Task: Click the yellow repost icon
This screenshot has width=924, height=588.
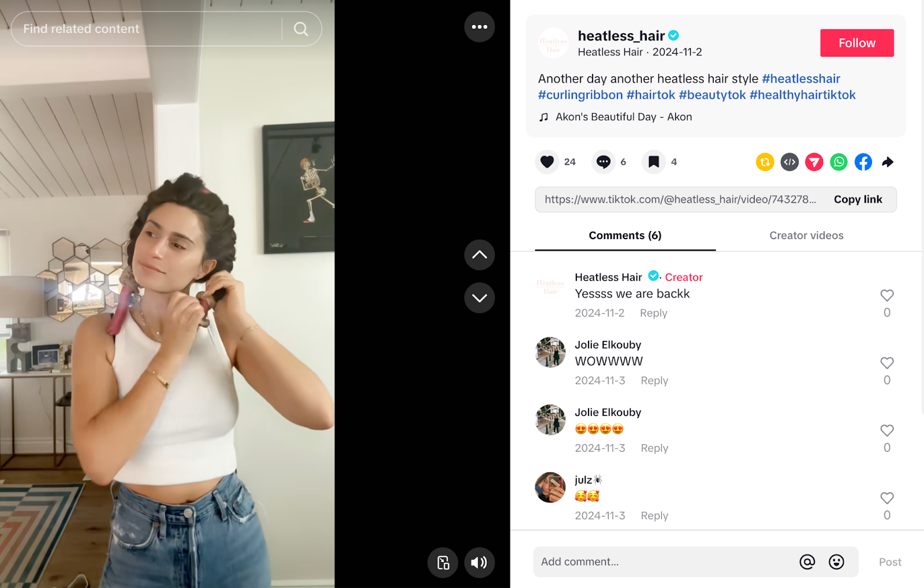Action: click(765, 162)
